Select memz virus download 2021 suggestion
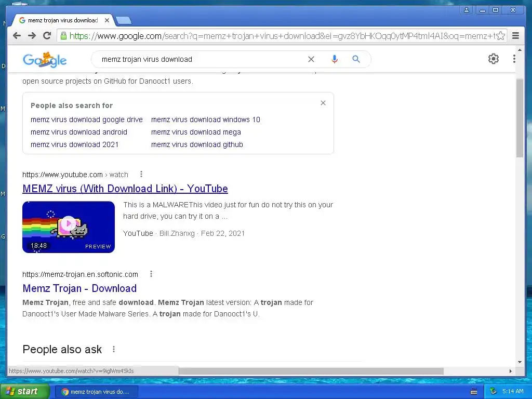This screenshot has height=399, width=532. (74, 144)
